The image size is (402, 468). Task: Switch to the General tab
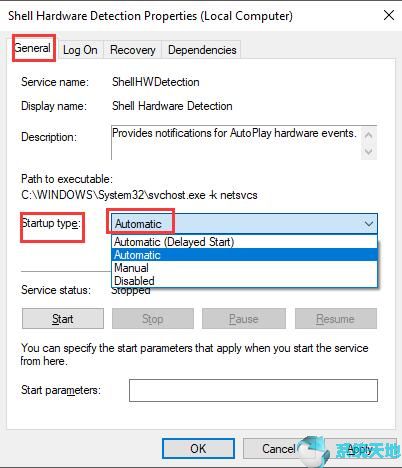(33, 48)
